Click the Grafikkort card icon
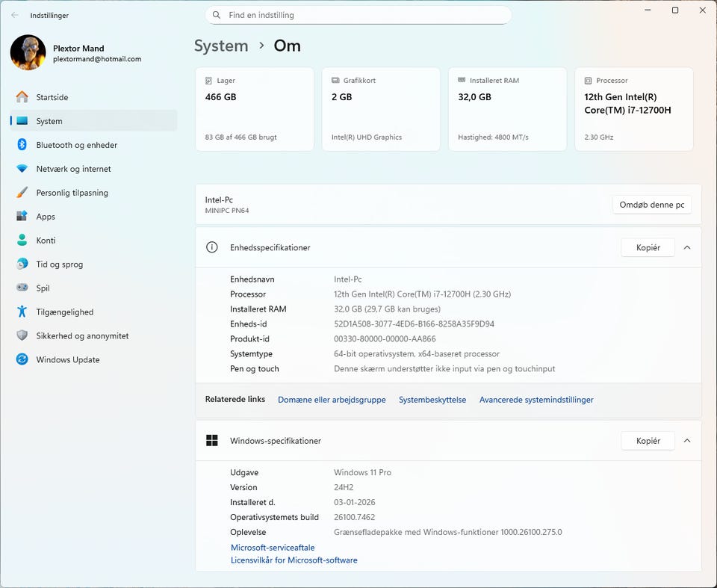The height and width of the screenshot is (588, 717). [335, 81]
